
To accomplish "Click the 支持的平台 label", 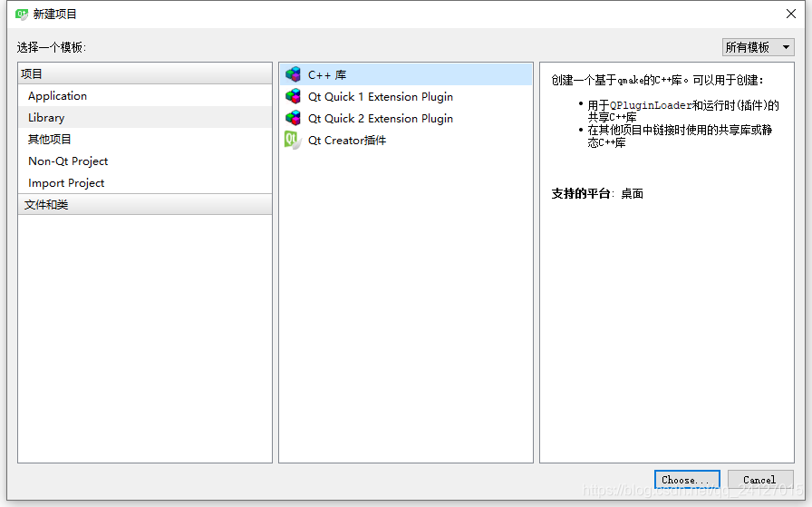I will point(581,194).
